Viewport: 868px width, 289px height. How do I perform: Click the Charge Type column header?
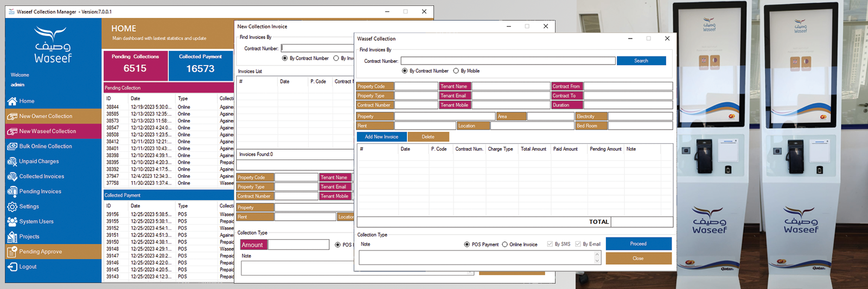click(x=500, y=149)
